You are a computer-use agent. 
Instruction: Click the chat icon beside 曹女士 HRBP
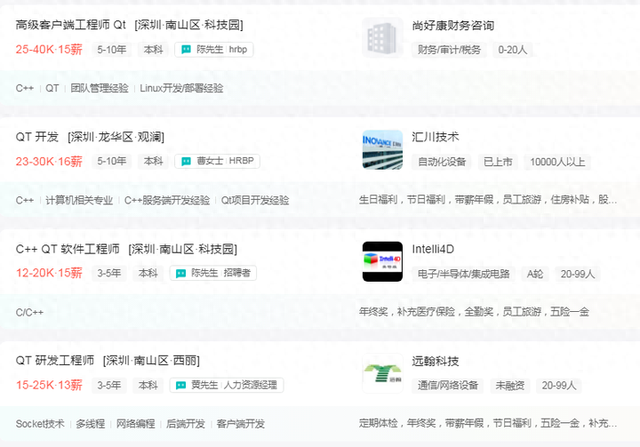(x=186, y=161)
